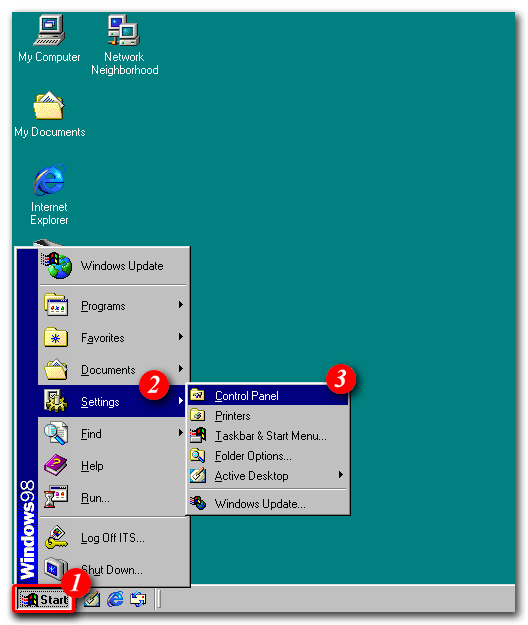The width and height of the screenshot is (528, 625).
Task: Expand the Settings submenu arrow
Action: tap(181, 401)
